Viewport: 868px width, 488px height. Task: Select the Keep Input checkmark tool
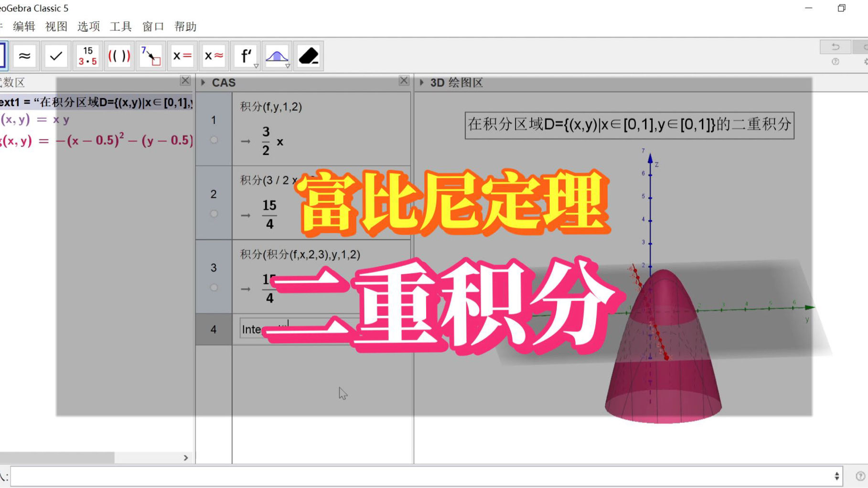point(56,56)
